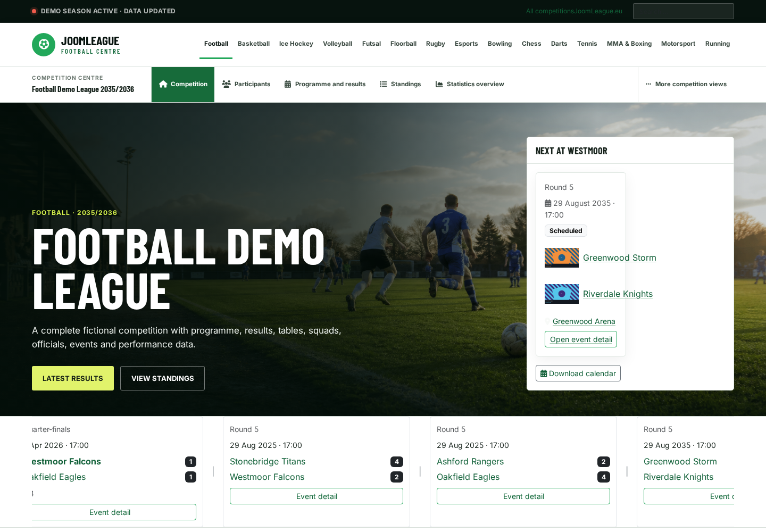Click the empty search field in top bar
Screen dimensions: 766x532
coord(684,11)
